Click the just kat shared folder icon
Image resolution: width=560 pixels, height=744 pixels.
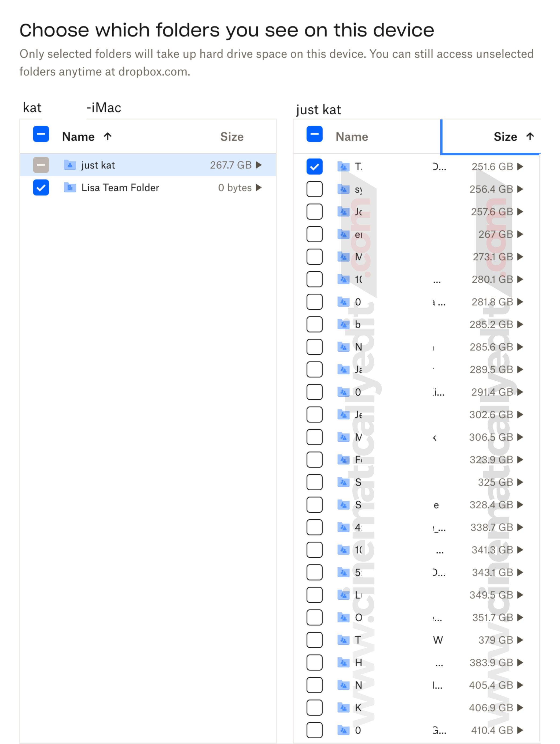69,165
